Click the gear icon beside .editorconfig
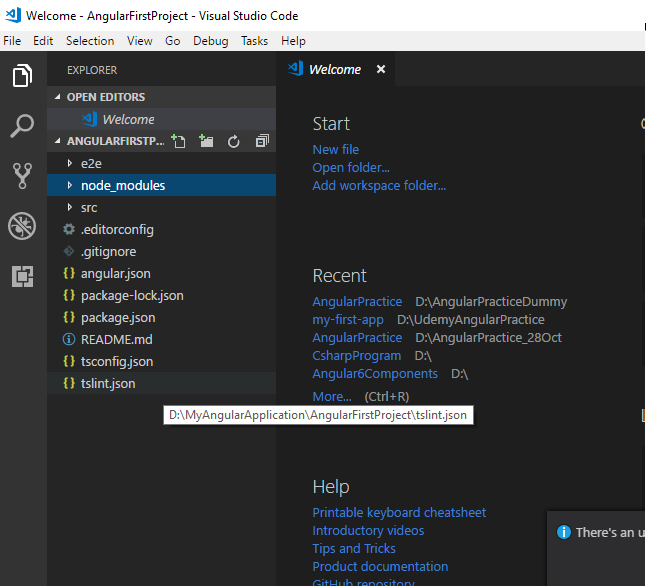Image resolution: width=646 pixels, height=586 pixels. (69, 229)
